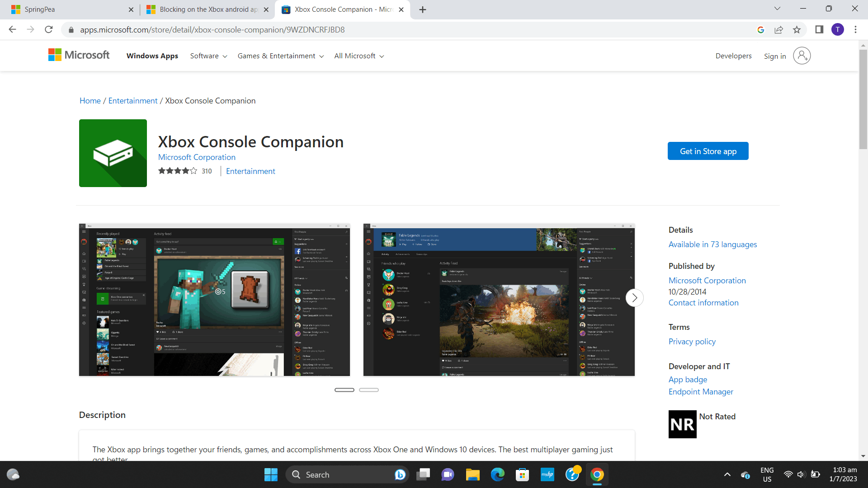868x488 pixels.
Task: Open Chrome side panel icon
Action: [x=819, y=29]
